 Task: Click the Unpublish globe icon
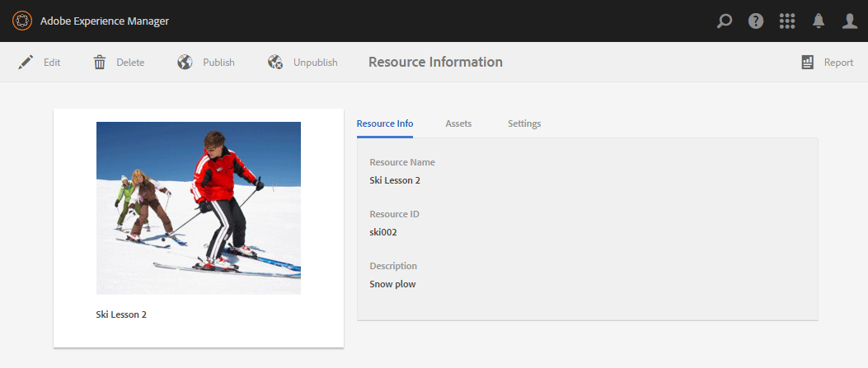(275, 63)
